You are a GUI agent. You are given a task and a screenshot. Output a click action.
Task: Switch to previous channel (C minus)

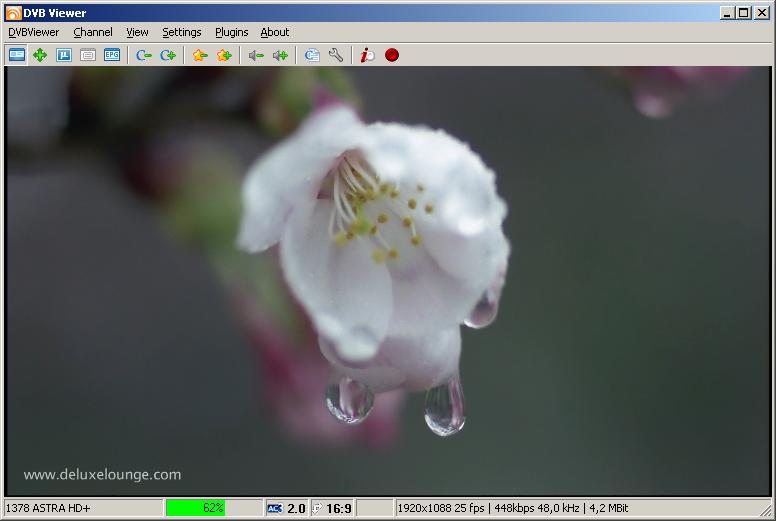(x=144, y=55)
